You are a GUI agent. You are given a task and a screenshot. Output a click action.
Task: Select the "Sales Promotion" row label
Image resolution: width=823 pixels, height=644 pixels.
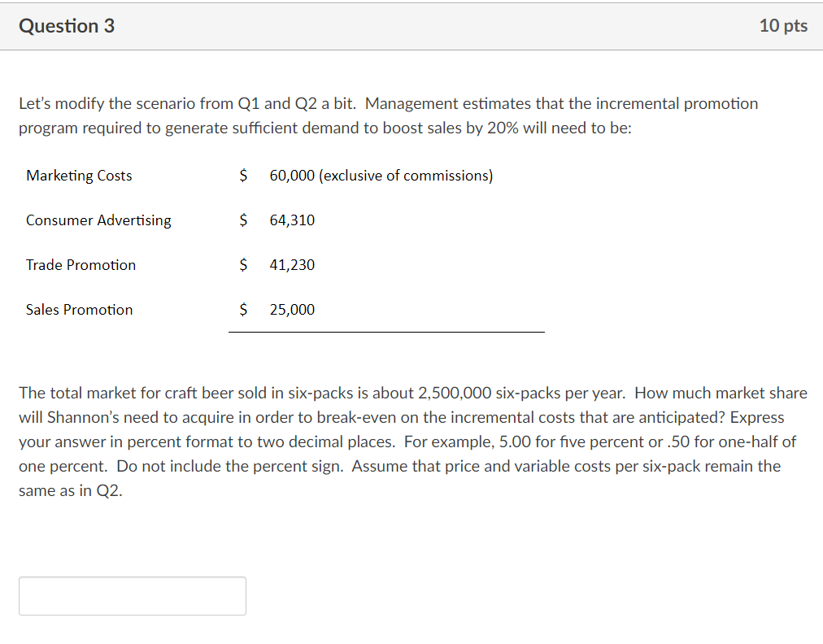pyautogui.click(x=79, y=310)
